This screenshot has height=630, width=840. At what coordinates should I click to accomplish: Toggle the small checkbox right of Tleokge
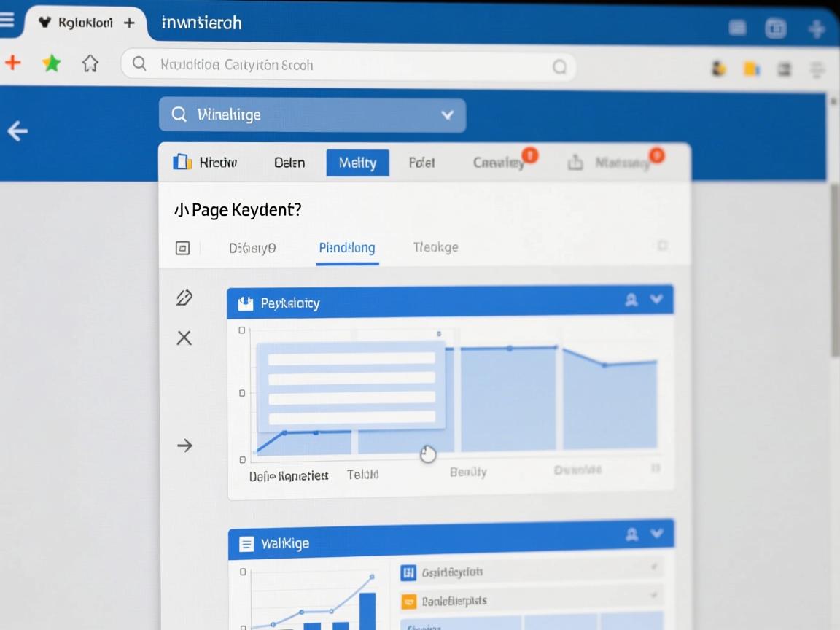[x=662, y=246]
